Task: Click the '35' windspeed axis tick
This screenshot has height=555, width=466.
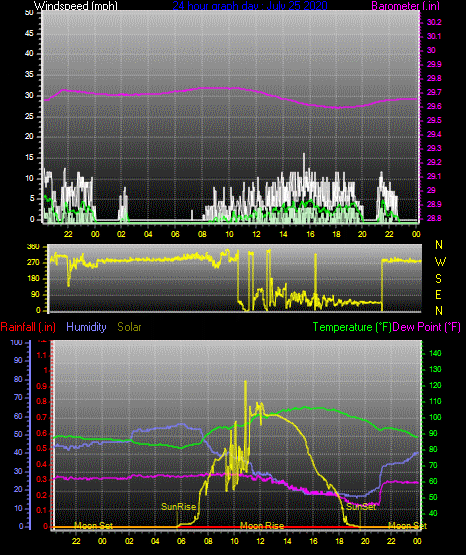Action: click(x=29, y=75)
